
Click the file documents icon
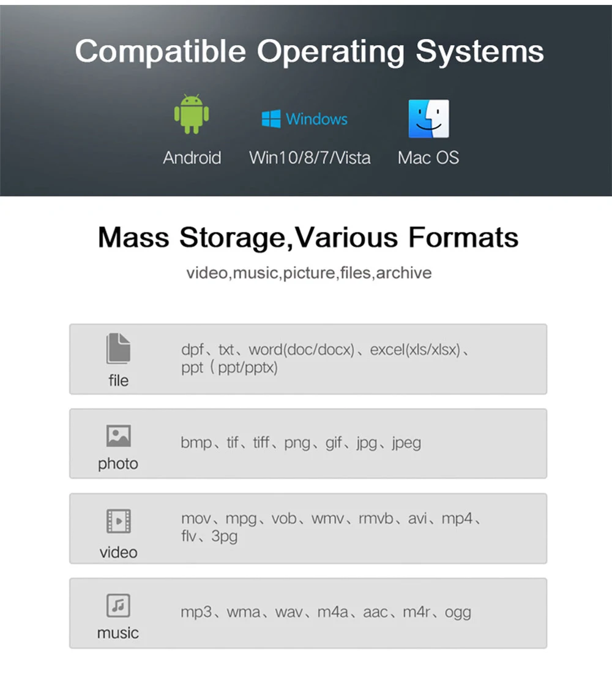118,349
